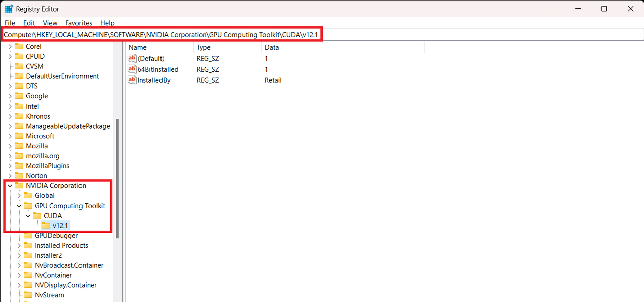Screen dimensions: 644x302
Task: Select the Intel key folder icon
Action: tap(19, 106)
